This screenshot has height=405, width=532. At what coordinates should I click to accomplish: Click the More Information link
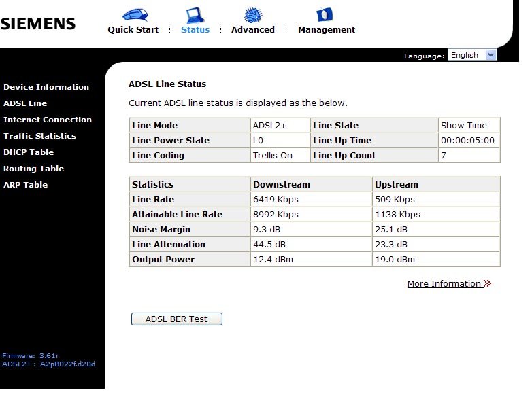444,283
